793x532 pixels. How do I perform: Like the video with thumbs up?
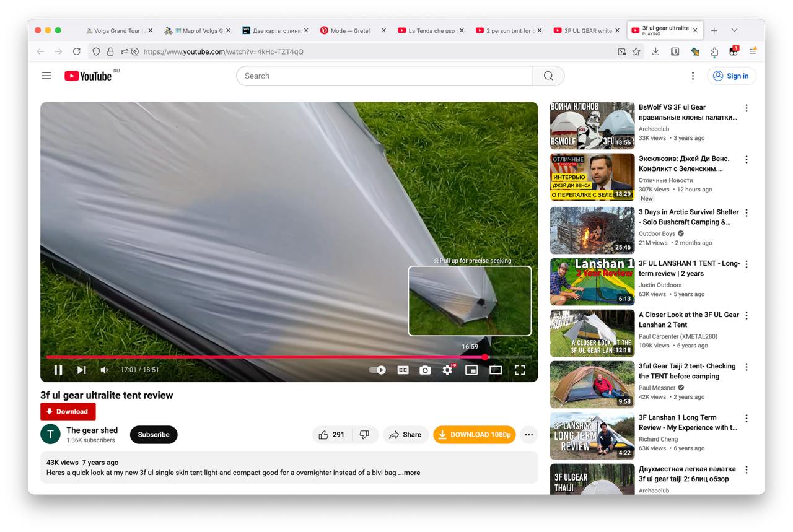click(x=332, y=435)
